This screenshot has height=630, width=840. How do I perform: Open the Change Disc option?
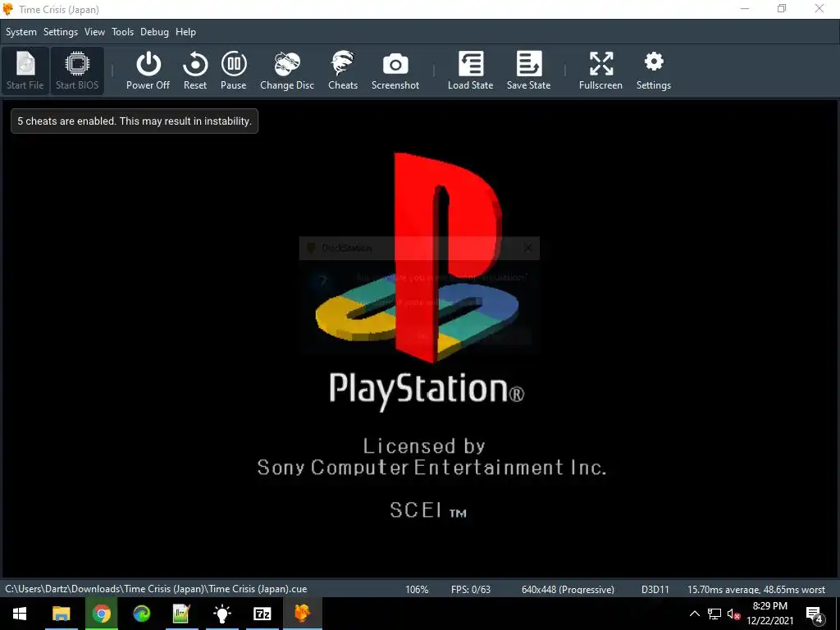(x=287, y=71)
